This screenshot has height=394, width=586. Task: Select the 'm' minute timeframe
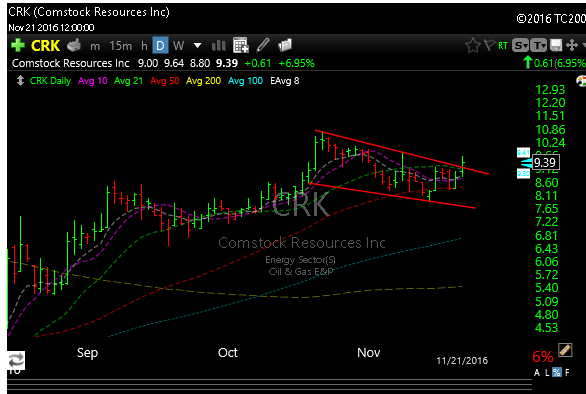click(x=95, y=46)
